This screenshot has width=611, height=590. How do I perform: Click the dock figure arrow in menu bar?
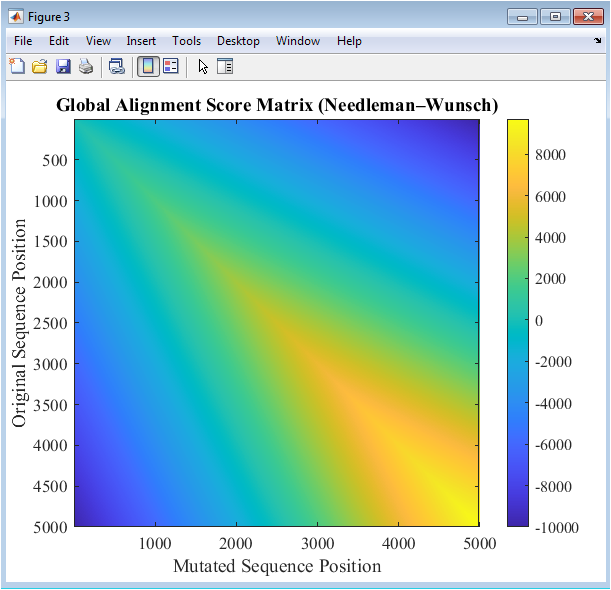coord(597,42)
